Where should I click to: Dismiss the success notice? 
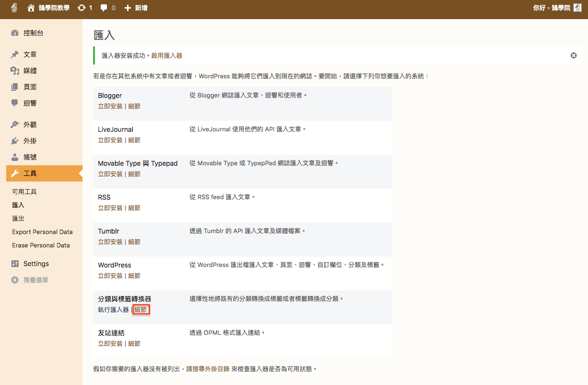pyautogui.click(x=574, y=55)
